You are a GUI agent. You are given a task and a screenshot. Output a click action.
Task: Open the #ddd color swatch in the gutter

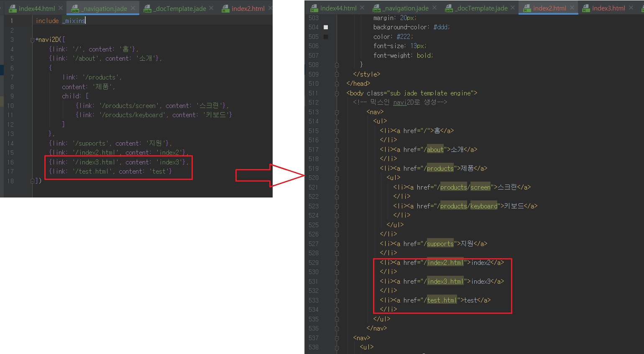[326, 27]
